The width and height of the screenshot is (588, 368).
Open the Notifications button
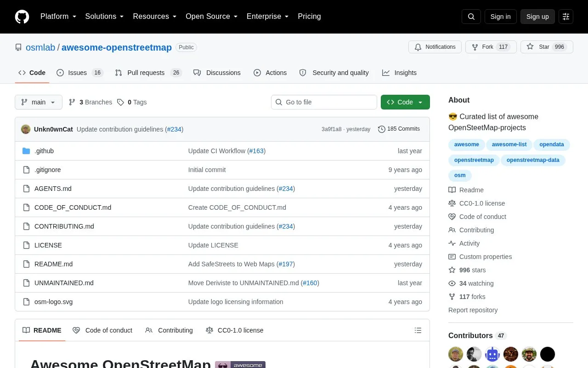pyautogui.click(x=435, y=47)
